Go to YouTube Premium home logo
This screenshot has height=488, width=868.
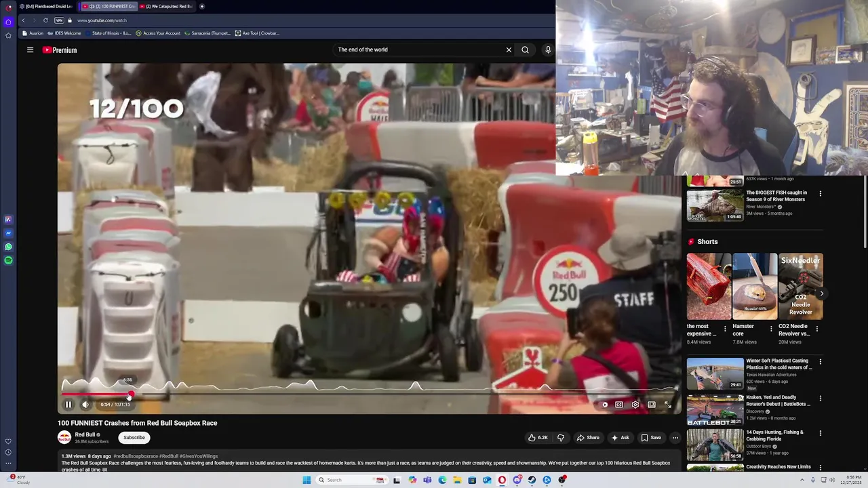pos(60,49)
